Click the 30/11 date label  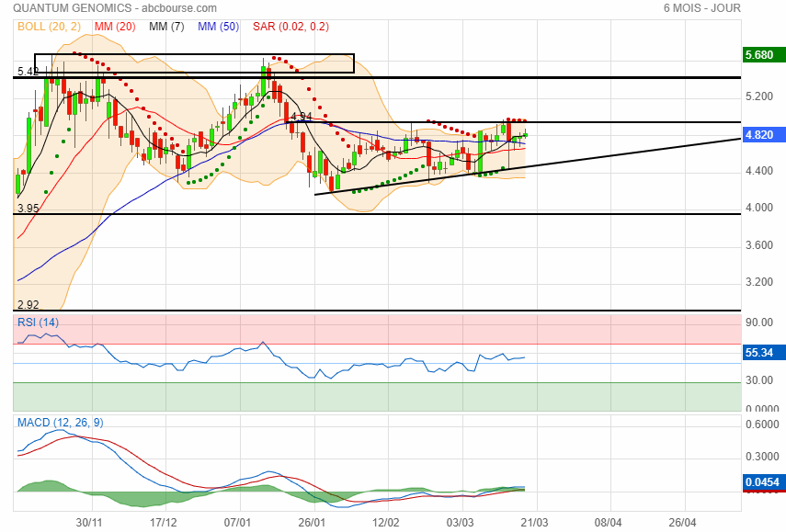tap(89, 523)
